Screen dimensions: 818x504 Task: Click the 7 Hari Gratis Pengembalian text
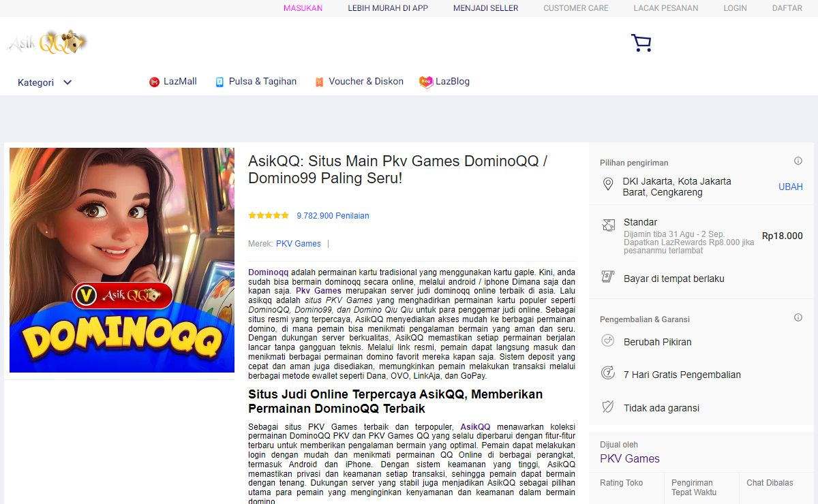tap(682, 375)
